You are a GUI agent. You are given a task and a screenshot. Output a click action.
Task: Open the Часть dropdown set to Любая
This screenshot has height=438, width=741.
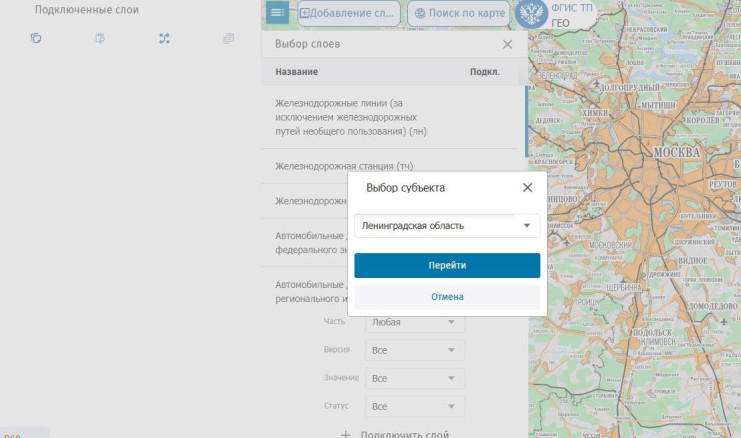(415, 322)
